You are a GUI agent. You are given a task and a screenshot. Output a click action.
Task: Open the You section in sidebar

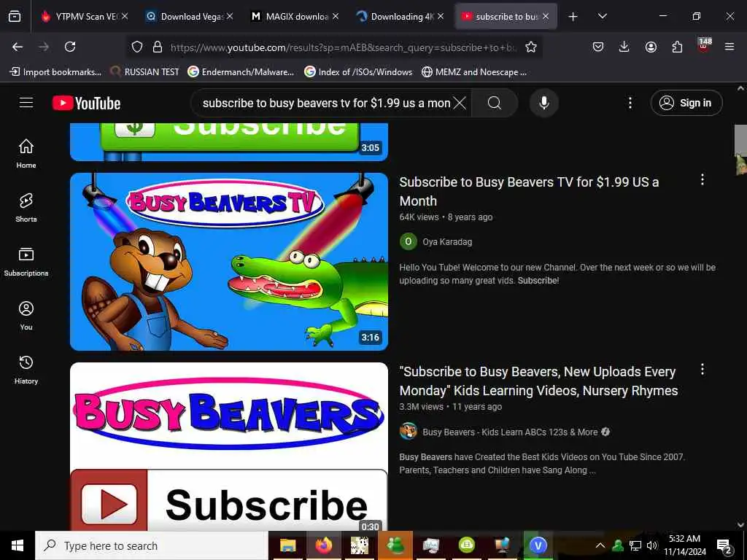point(26,315)
